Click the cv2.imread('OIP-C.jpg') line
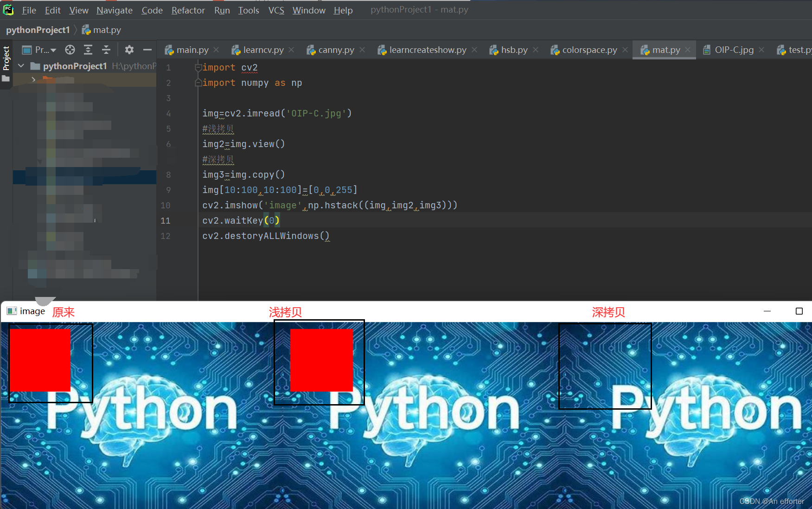The image size is (812, 509). click(277, 114)
